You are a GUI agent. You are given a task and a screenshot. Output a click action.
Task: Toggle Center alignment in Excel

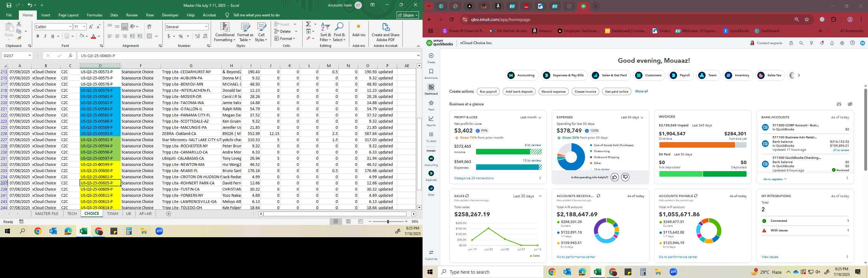click(x=117, y=36)
